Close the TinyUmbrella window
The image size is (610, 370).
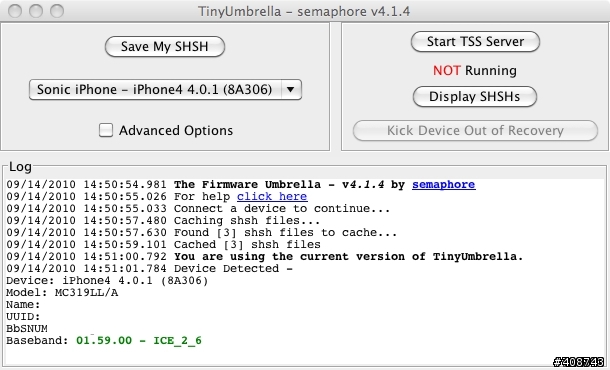[15, 11]
